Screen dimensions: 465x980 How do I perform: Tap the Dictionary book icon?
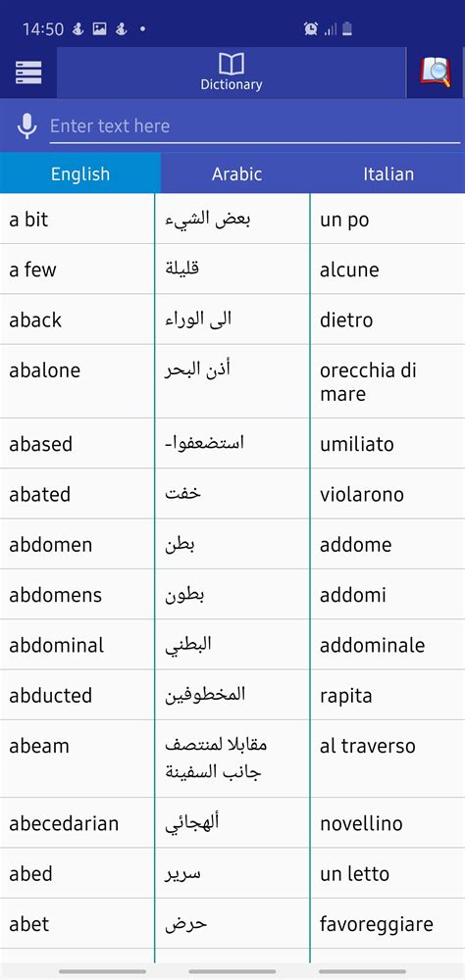[x=231, y=64]
